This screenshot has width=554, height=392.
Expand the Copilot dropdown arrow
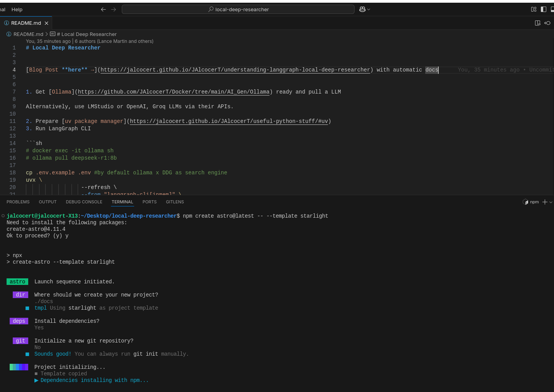[369, 9]
